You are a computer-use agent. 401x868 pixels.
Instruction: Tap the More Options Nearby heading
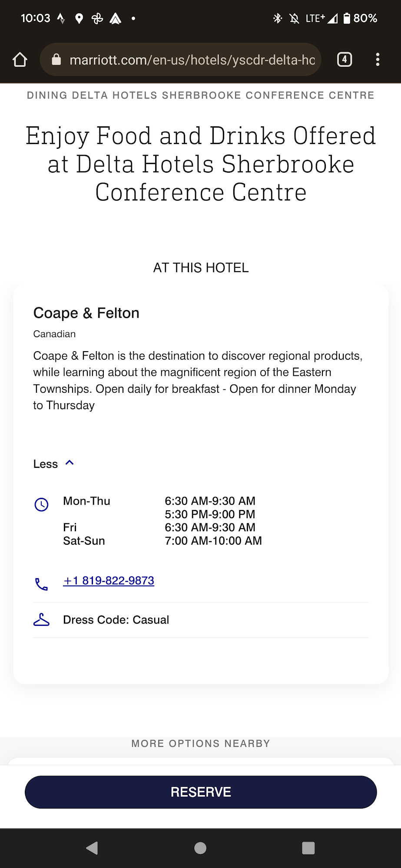point(201,743)
